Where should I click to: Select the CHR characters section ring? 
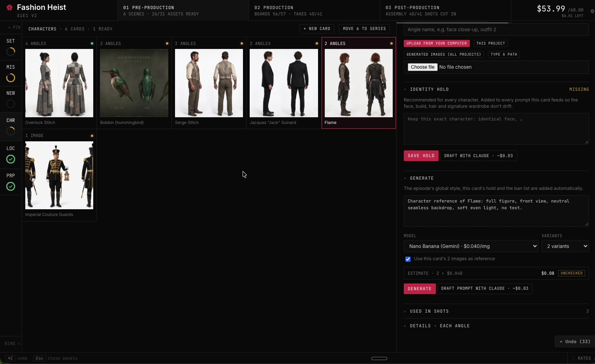tap(11, 131)
